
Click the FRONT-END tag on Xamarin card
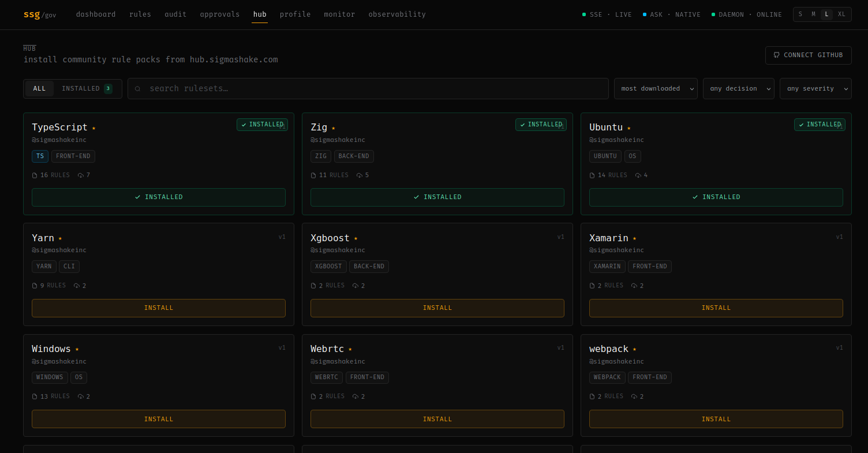tap(650, 267)
